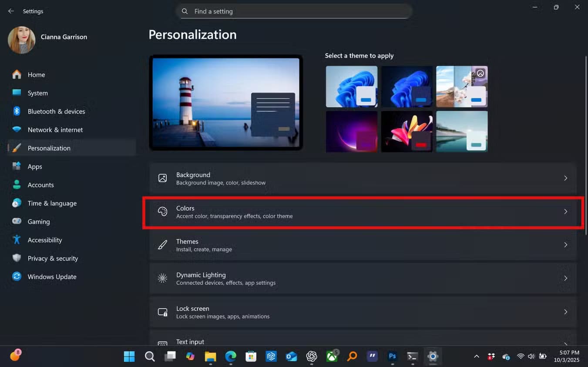Expand the Background settings chevron

(x=565, y=178)
